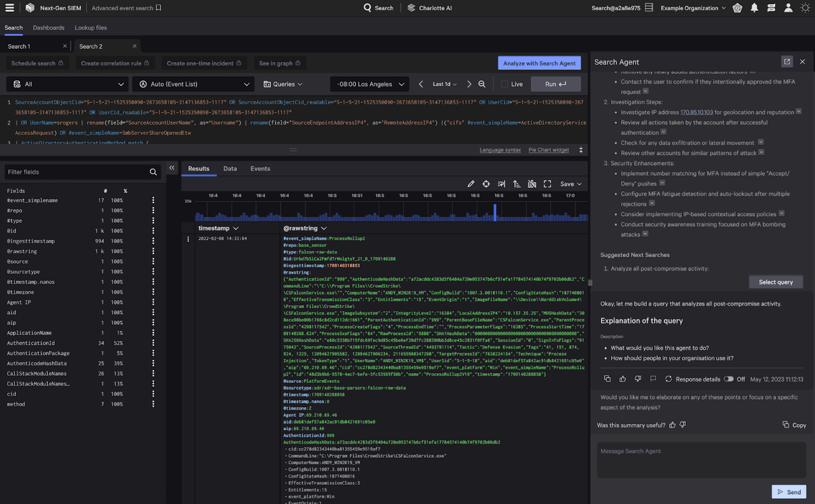Click the fullscreen results icon

click(x=547, y=184)
